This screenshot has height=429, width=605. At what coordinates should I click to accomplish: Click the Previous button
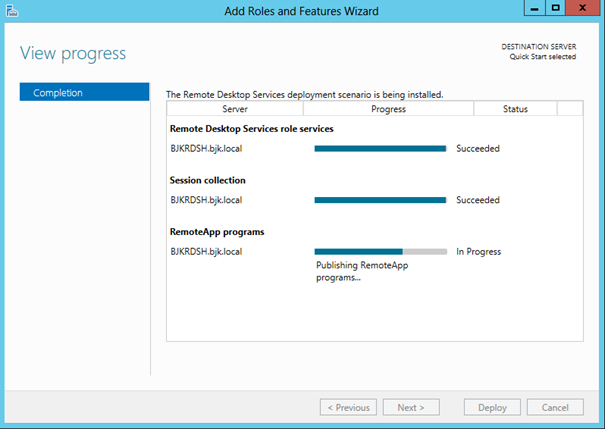coord(348,407)
